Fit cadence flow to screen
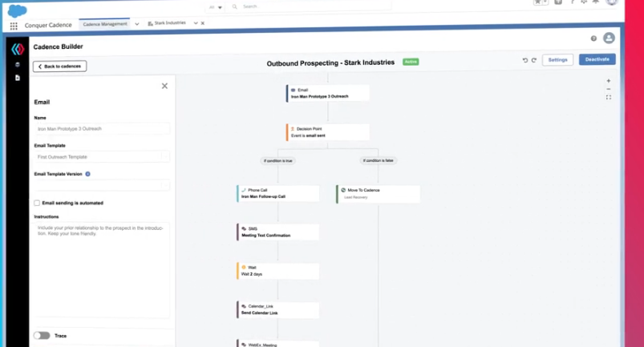Viewport: 644px width, 347px height. pos(609,98)
